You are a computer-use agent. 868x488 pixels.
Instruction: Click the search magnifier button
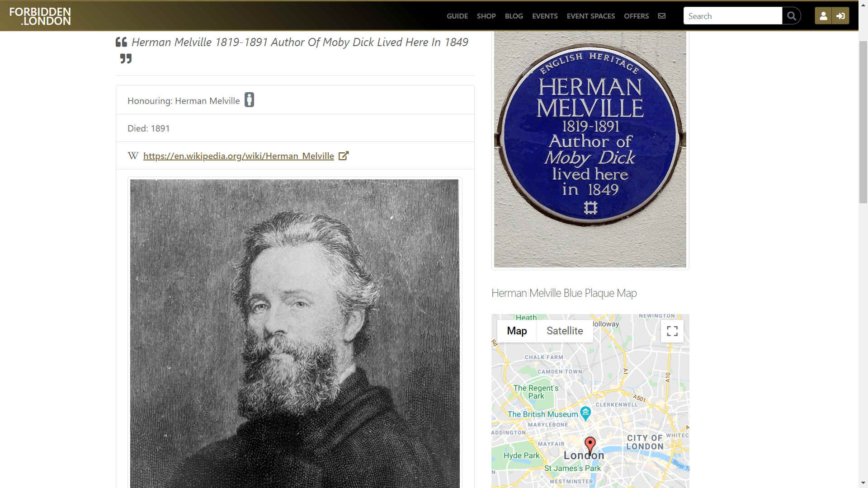coord(792,16)
